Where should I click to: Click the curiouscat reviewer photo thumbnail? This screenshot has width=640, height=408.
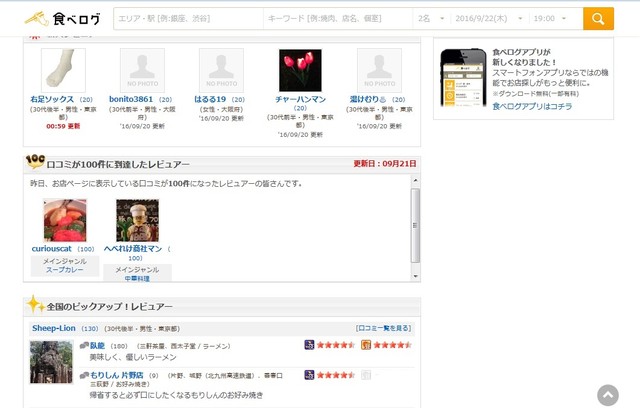pos(64,220)
